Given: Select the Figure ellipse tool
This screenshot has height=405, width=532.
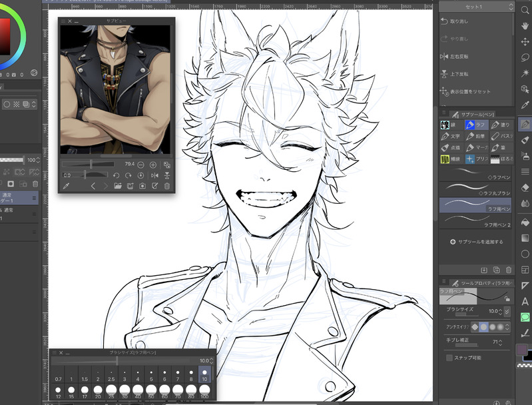Looking at the screenshot, I should pos(525,254).
